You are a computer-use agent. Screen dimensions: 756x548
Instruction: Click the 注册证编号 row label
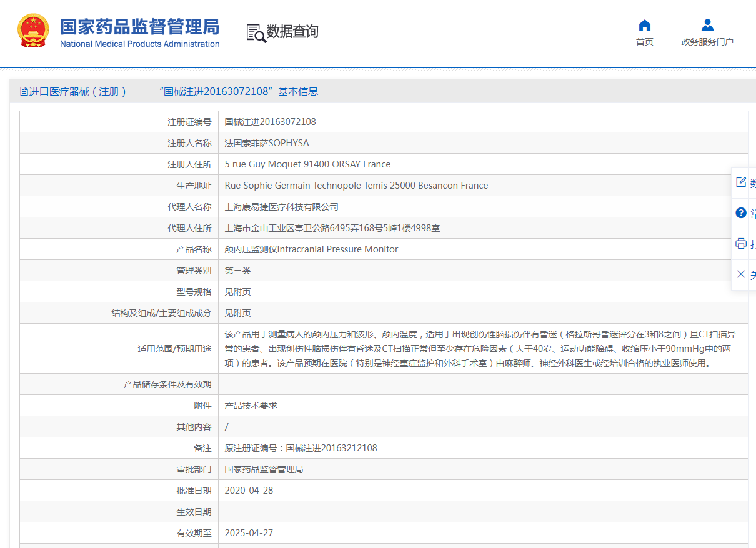click(x=189, y=122)
